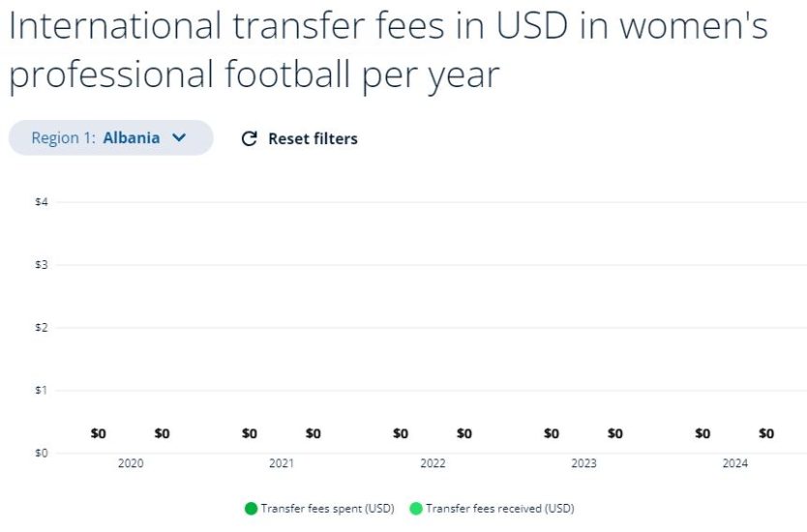The image size is (807, 532).
Task: Click the $3 y-axis label
Action: [43, 265]
